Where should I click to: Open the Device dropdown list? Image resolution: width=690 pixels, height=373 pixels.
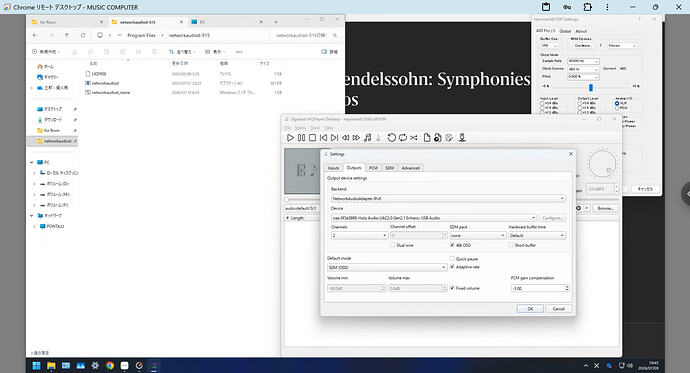pyautogui.click(x=433, y=218)
